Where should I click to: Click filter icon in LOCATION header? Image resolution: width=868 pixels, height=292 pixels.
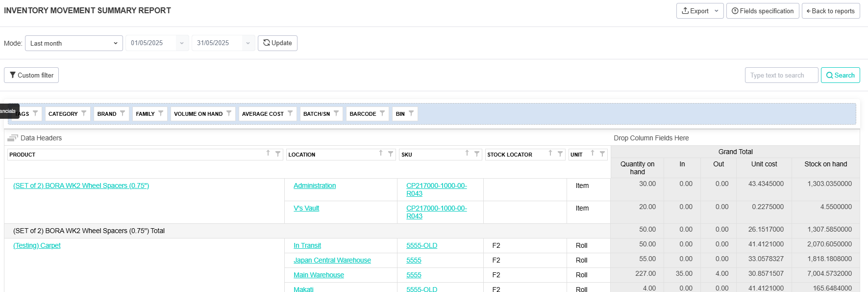pyautogui.click(x=391, y=154)
